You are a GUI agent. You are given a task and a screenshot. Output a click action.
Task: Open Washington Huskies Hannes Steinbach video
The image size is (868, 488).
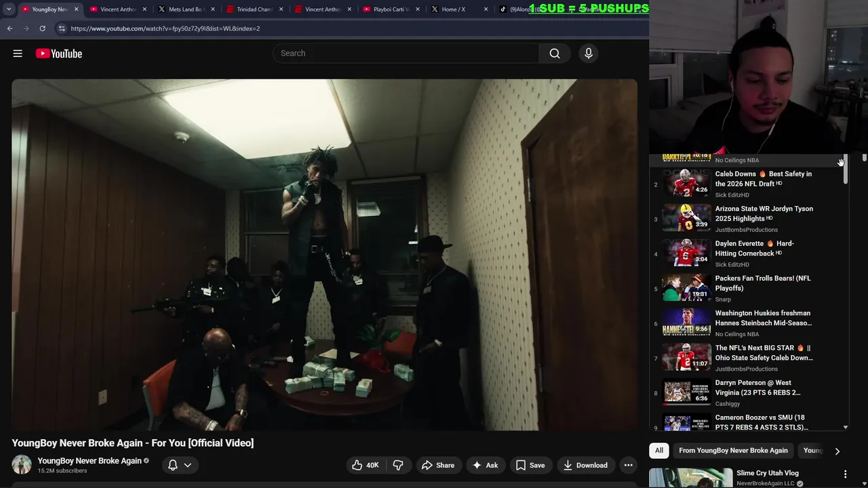(749, 323)
